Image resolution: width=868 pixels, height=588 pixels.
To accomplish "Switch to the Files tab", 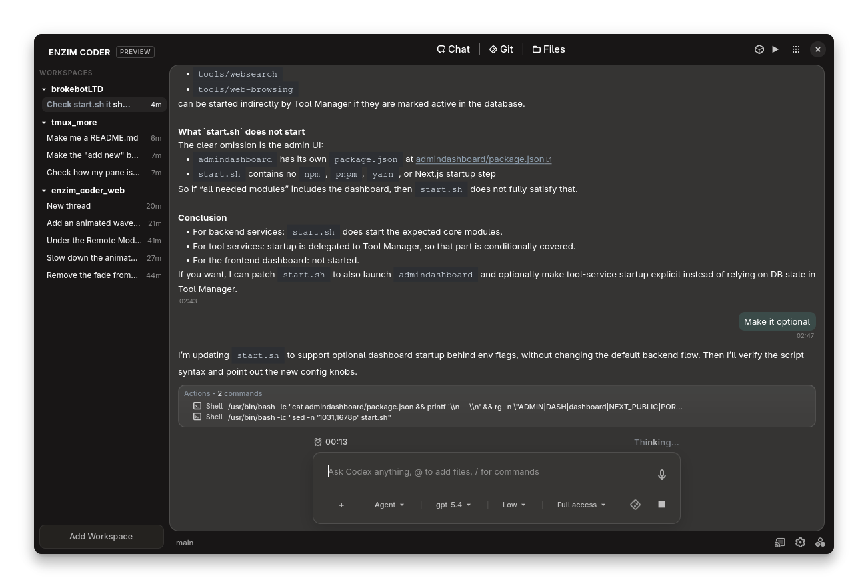I will [x=548, y=49].
